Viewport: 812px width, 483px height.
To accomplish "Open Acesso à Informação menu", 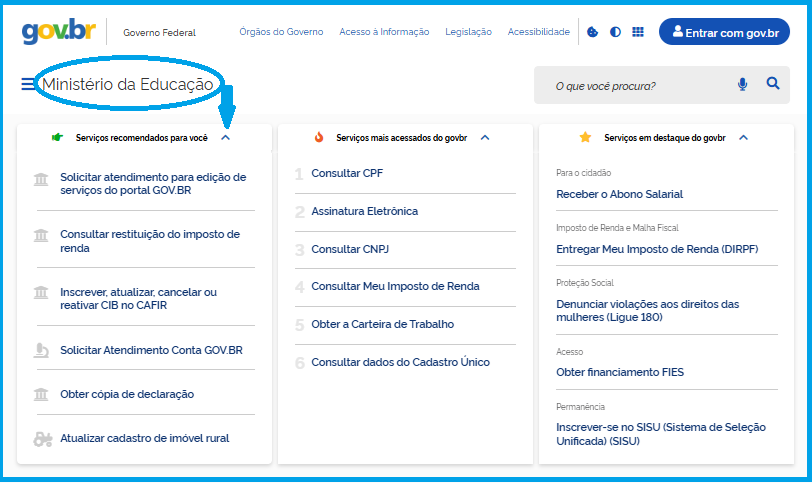I will (384, 32).
